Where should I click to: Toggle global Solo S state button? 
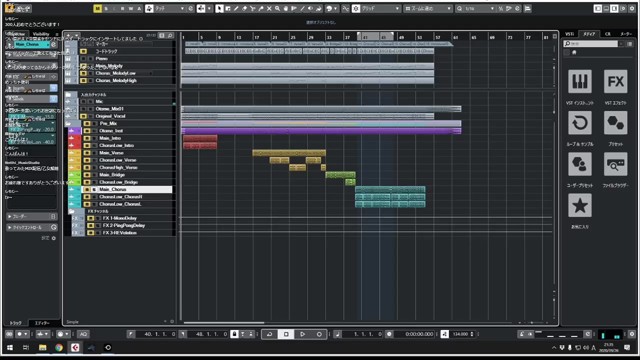coord(106,9)
